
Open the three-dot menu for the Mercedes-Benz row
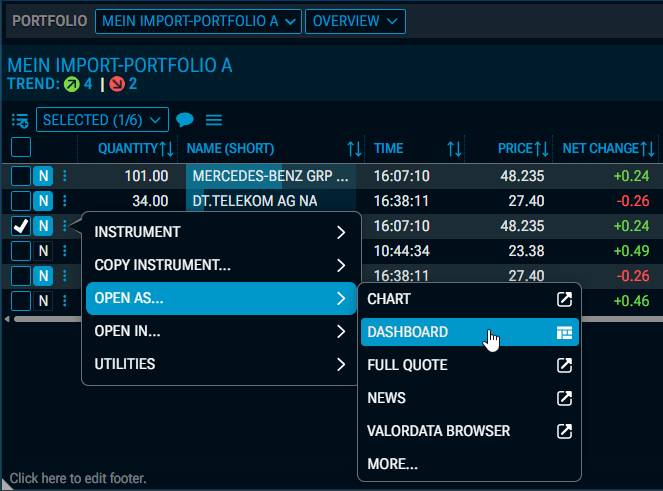[65, 176]
